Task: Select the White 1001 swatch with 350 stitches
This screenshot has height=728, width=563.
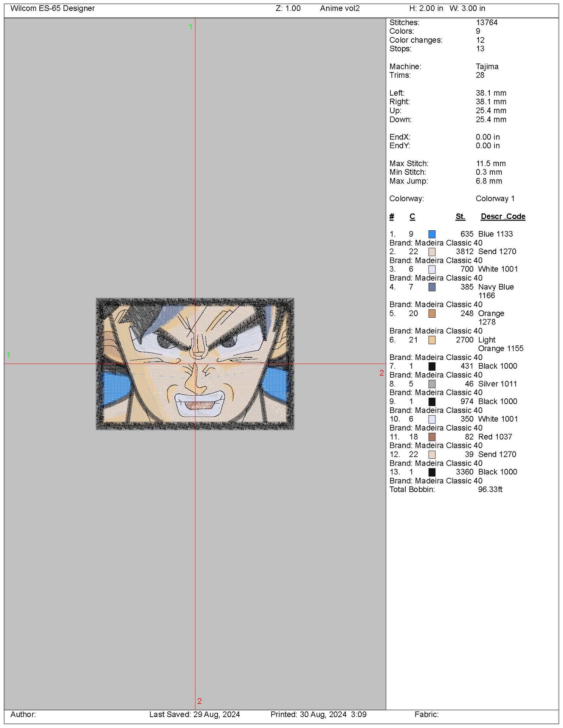Action: 432,419
